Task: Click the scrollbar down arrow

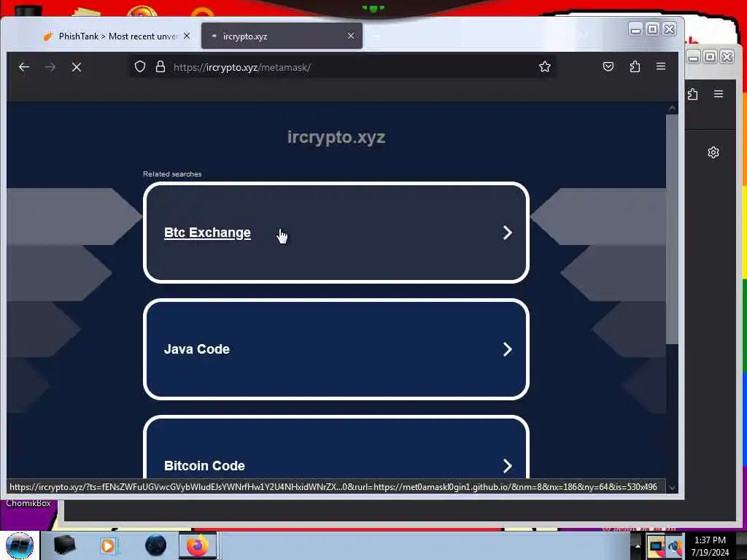Action: (672, 487)
